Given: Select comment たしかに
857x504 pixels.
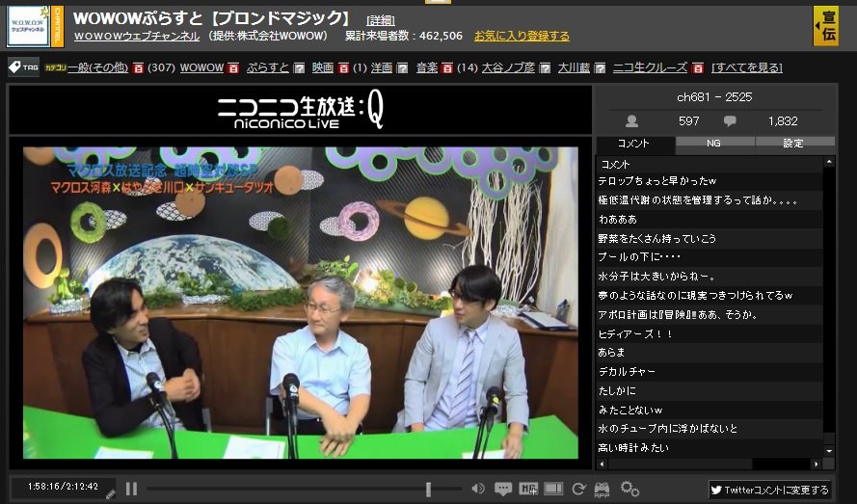Looking at the screenshot, I should coord(710,391).
